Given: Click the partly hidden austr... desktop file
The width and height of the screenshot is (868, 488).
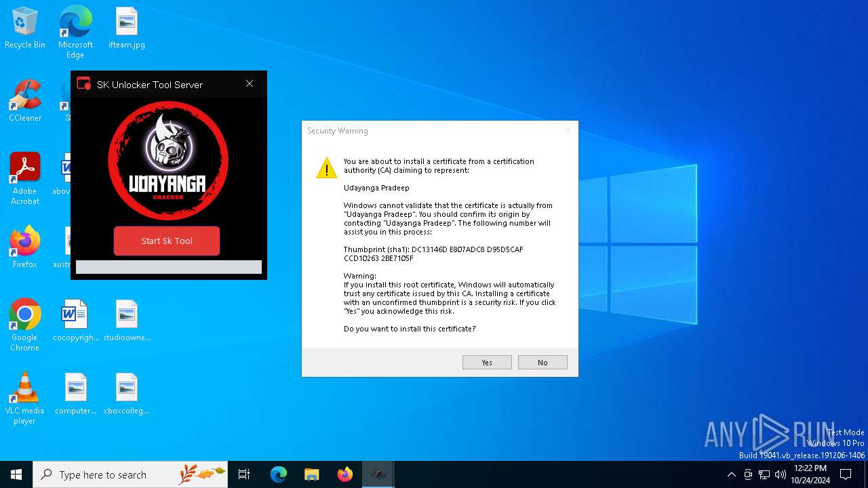Looking at the screenshot, I should pos(62,248).
